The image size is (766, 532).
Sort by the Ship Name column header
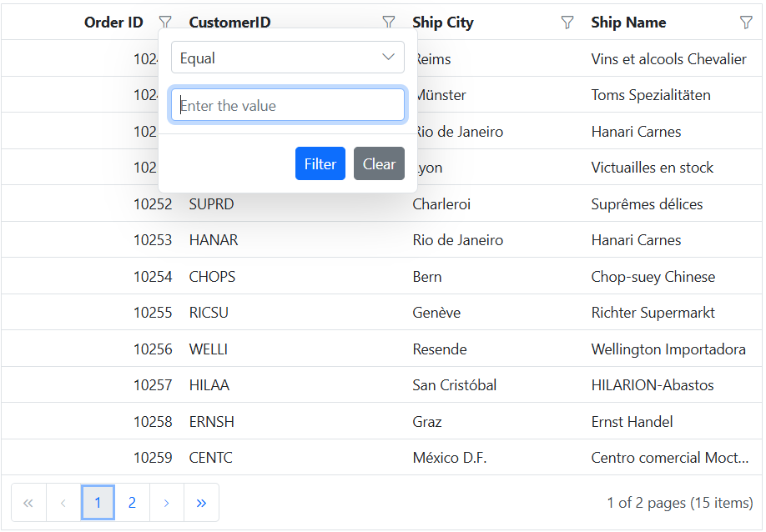pyautogui.click(x=628, y=22)
